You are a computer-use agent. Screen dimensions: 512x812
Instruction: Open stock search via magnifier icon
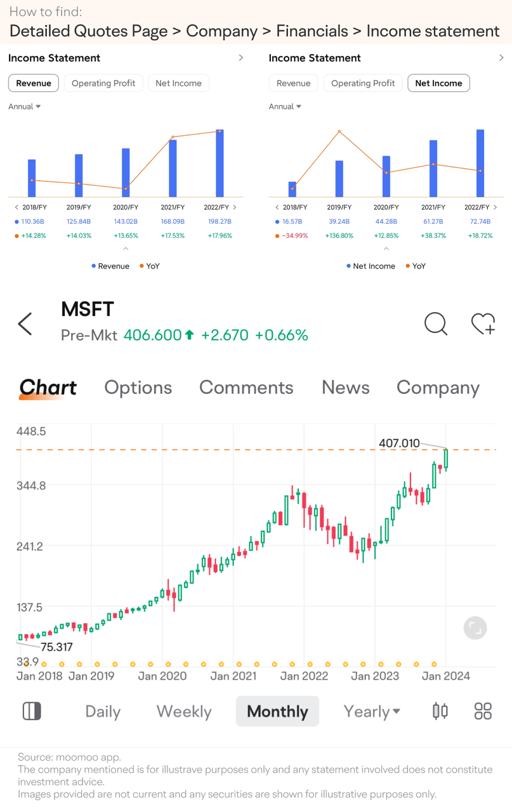436,324
